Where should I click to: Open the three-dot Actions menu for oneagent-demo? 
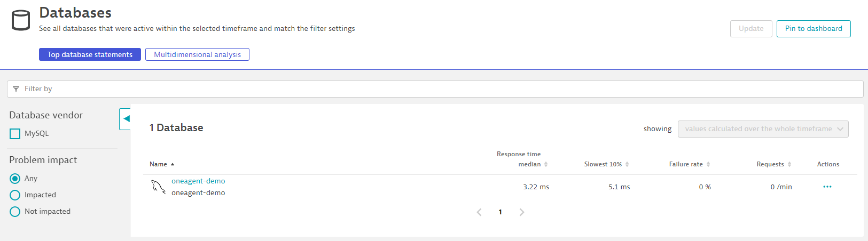(x=827, y=187)
